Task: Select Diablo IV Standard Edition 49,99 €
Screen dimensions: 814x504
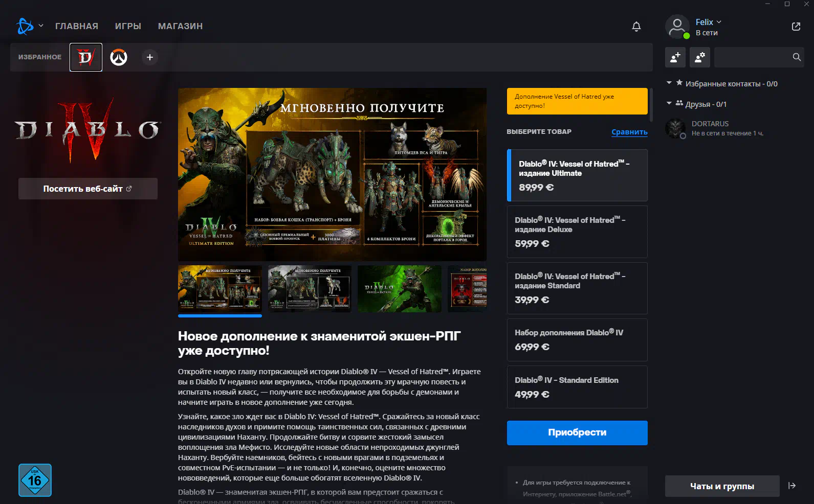Action: coord(577,387)
